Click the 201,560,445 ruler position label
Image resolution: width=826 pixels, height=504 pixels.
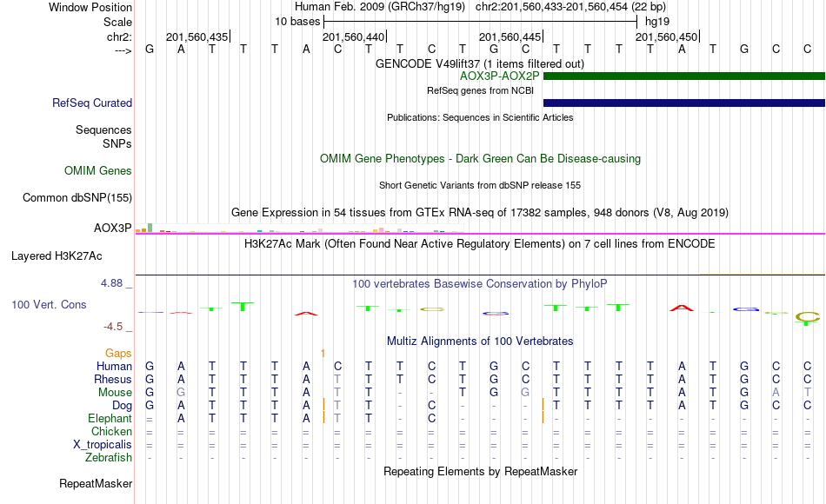pos(510,36)
